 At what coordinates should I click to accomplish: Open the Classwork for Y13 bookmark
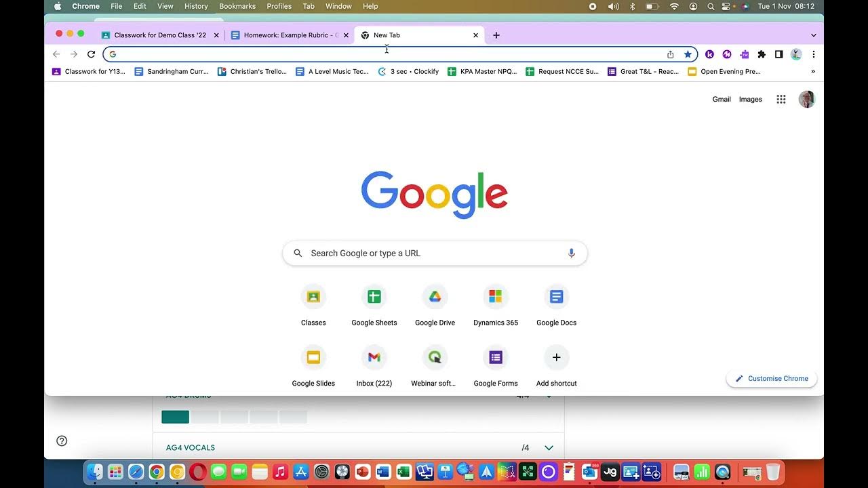[89, 71]
